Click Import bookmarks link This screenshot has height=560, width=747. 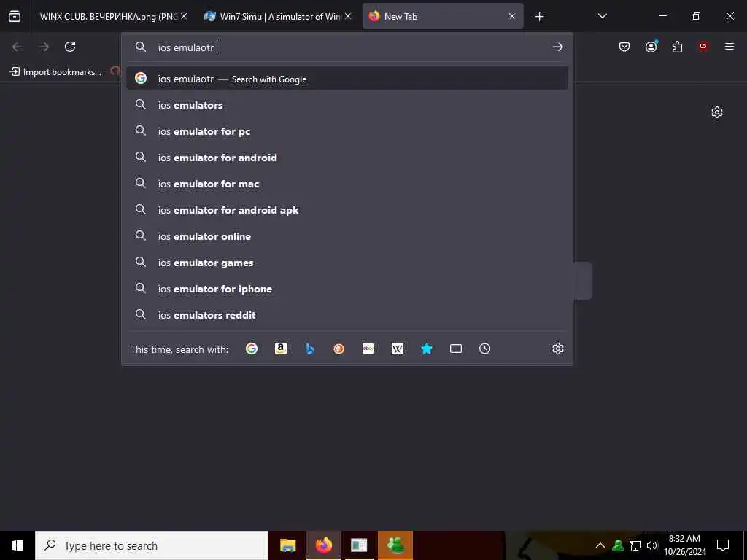click(x=55, y=72)
